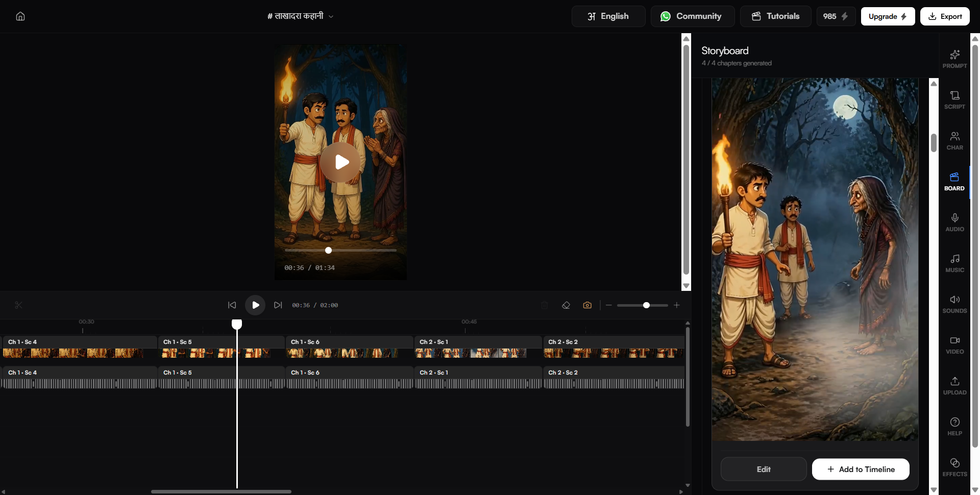
Task: Click the timeline playhead marker
Action: pyautogui.click(x=237, y=324)
